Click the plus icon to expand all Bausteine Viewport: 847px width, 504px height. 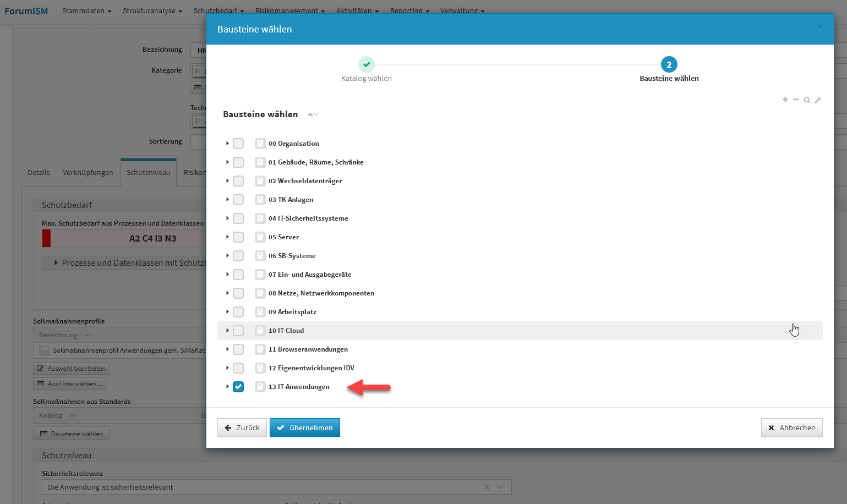pos(785,100)
